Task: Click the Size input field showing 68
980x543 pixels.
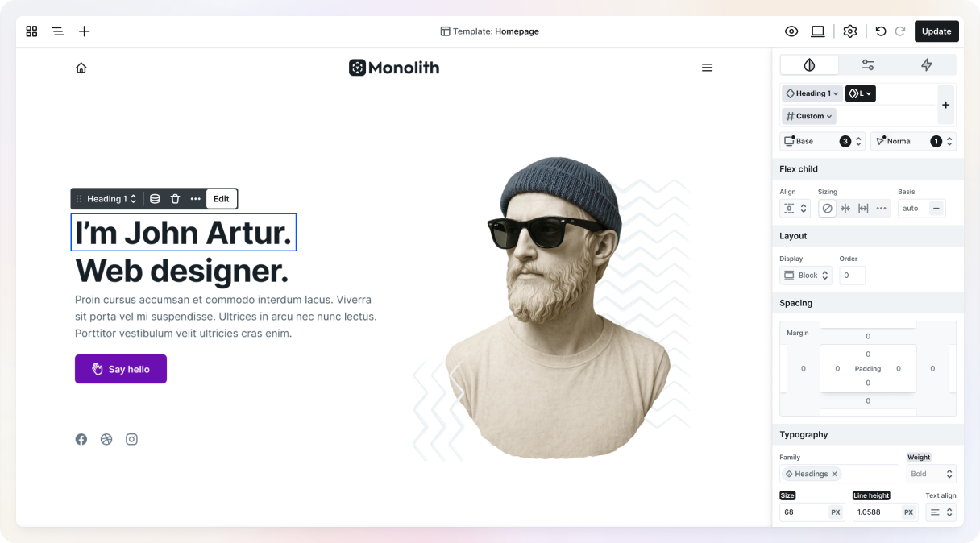Action: click(x=812, y=512)
